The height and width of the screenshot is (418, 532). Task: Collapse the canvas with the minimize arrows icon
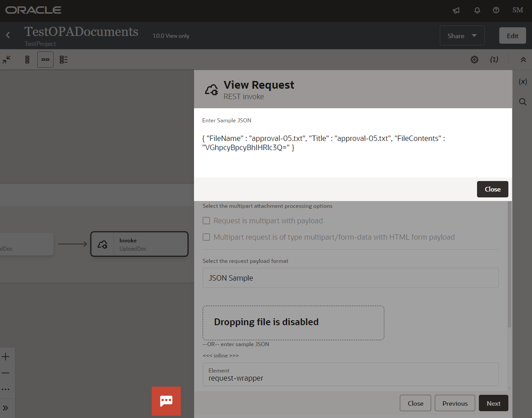coord(7,59)
